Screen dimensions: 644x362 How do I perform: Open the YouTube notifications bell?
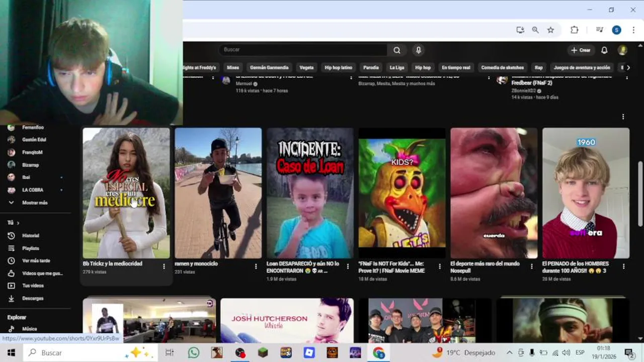[x=604, y=50]
